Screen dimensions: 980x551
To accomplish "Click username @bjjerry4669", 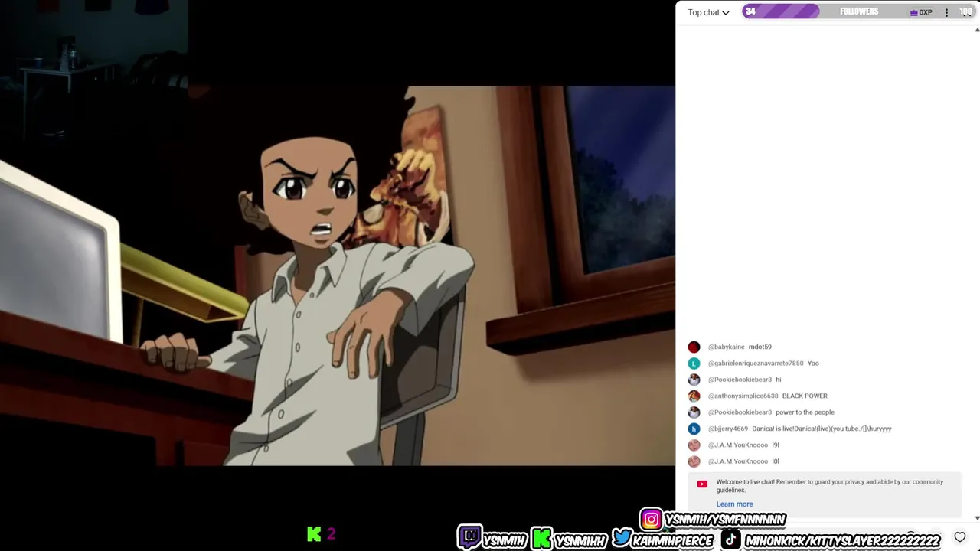I will coord(727,429).
